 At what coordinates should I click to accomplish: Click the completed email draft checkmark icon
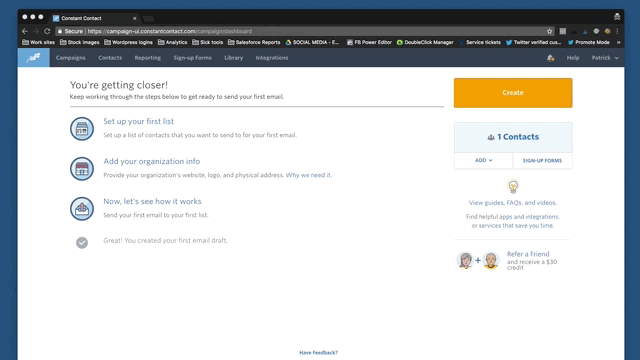82,243
